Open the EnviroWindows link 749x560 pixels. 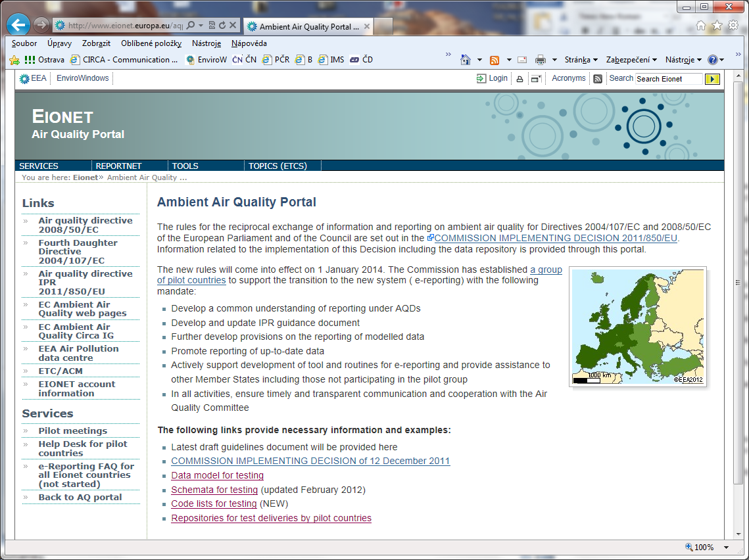[x=83, y=78]
